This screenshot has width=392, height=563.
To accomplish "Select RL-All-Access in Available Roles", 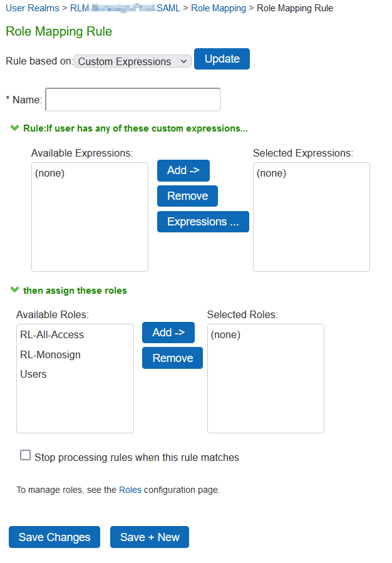I will 52,335.
